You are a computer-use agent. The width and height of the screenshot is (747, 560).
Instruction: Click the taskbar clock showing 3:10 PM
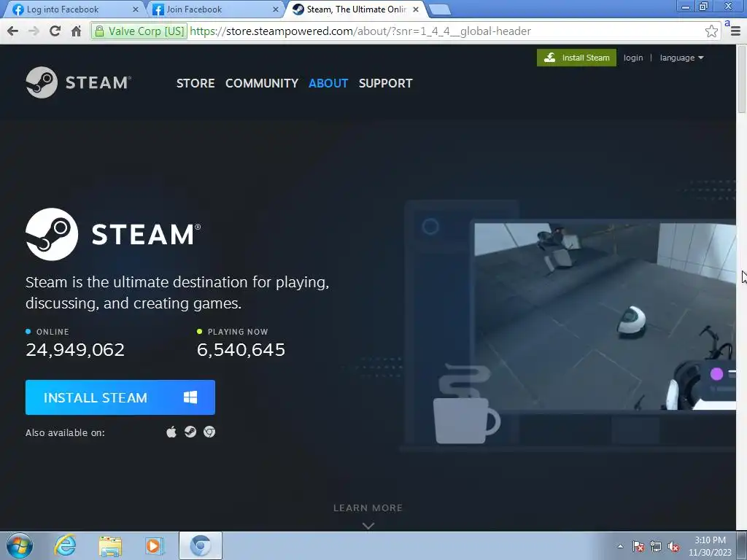(x=710, y=546)
